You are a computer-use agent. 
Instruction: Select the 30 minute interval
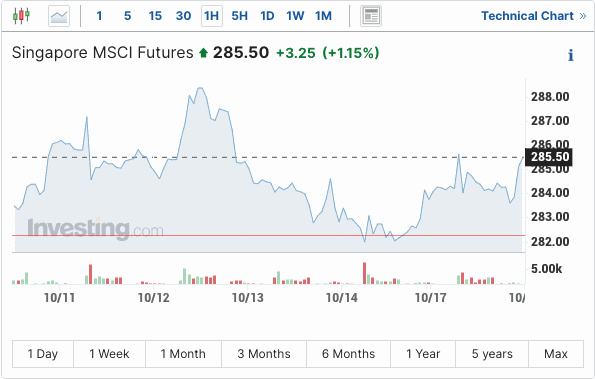point(183,16)
